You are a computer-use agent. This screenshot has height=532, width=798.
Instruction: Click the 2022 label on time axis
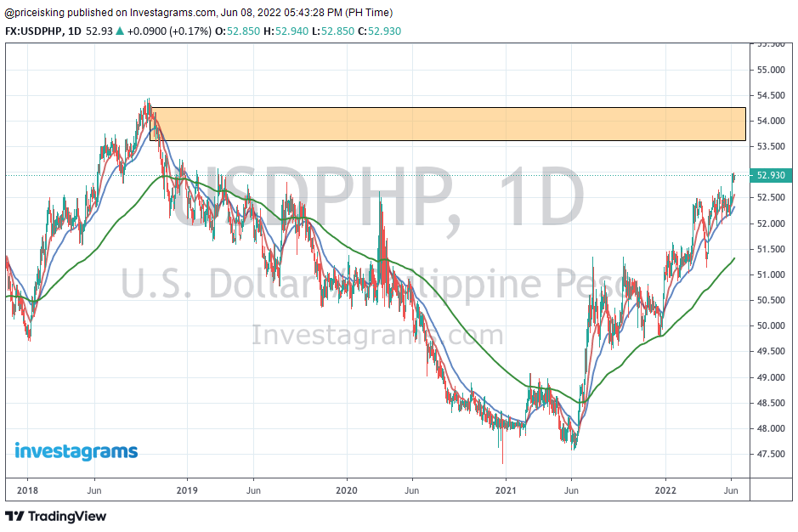click(x=665, y=490)
